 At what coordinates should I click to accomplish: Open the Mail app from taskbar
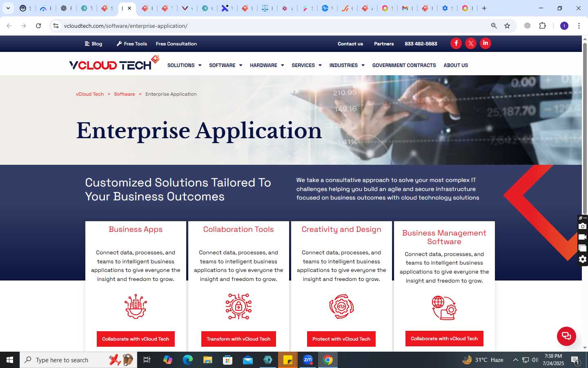point(248,360)
